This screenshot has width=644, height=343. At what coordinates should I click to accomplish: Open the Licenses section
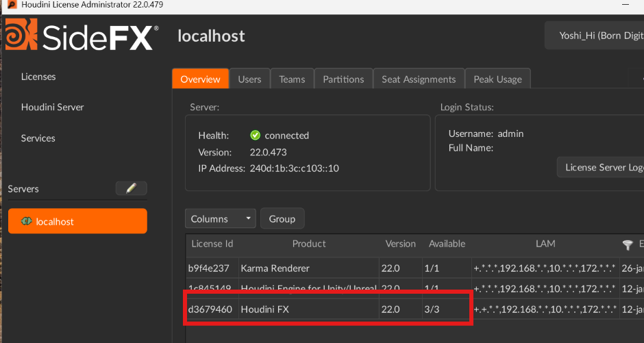[38, 76]
